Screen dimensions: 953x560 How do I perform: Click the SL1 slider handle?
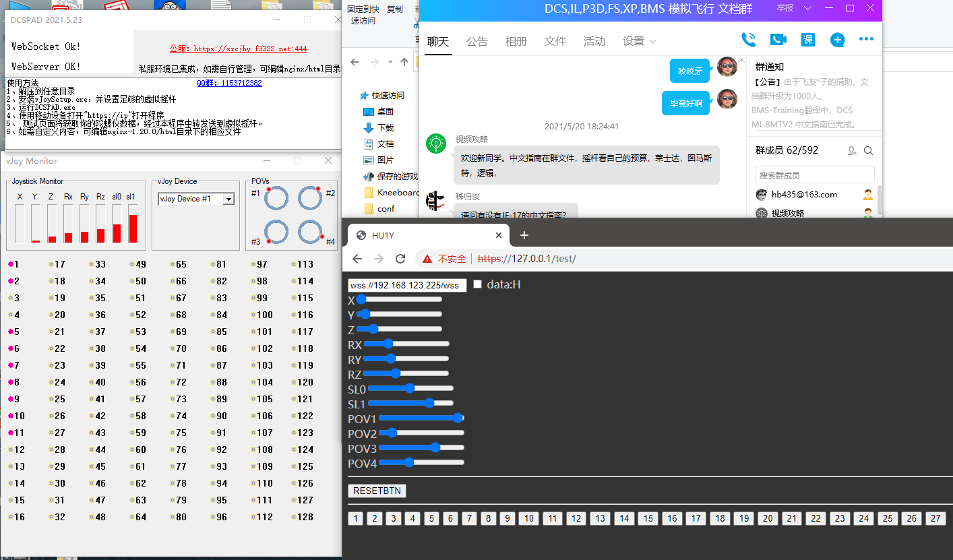click(x=429, y=403)
